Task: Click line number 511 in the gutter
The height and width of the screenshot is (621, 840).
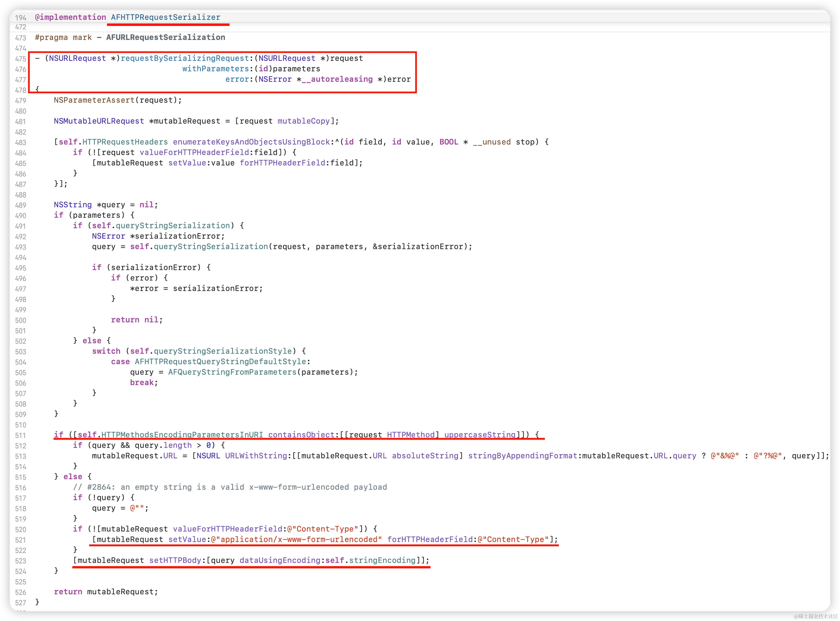Action: [20, 436]
